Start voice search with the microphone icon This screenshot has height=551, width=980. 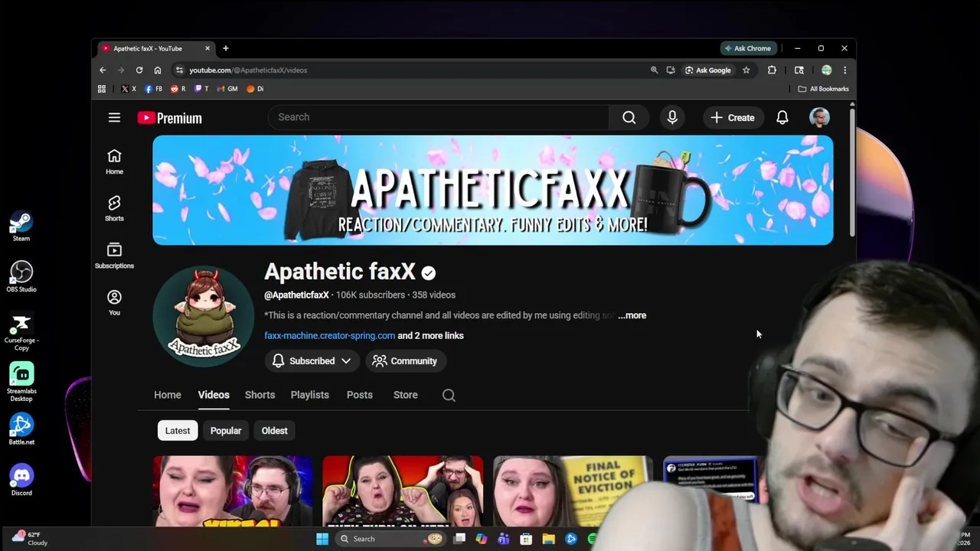[x=672, y=117]
